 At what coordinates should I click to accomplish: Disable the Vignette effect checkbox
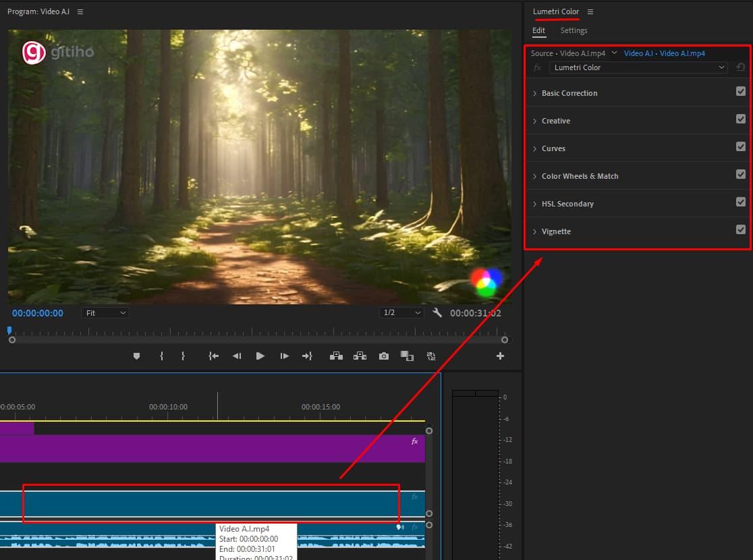(741, 229)
